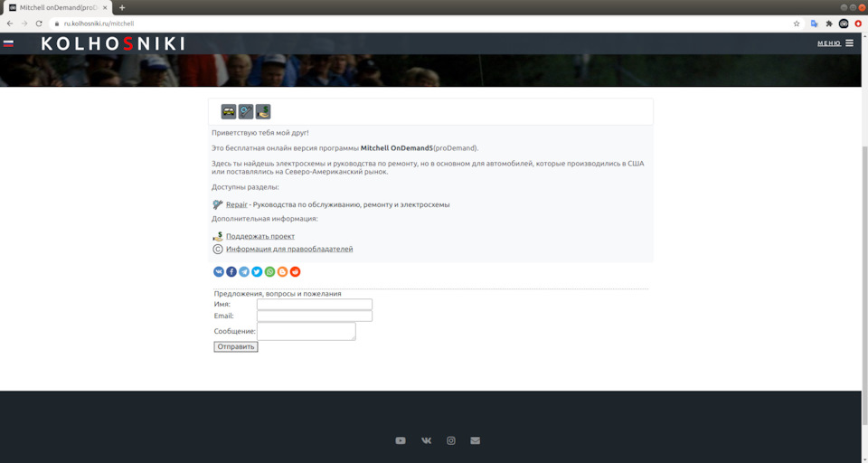Share page on VK
The width and height of the screenshot is (868, 463).
click(219, 271)
